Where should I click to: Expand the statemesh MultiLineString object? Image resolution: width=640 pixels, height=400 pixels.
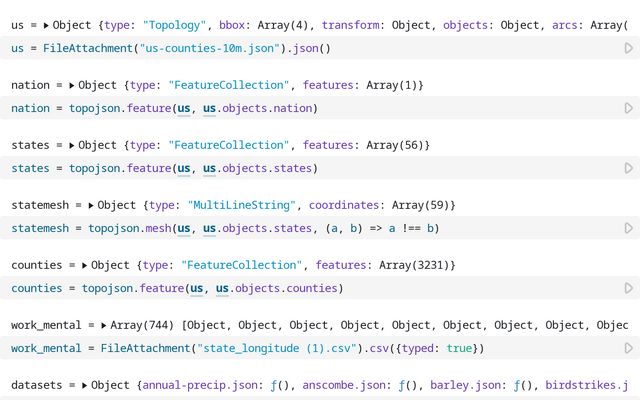pyautogui.click(x=92, y=205)
